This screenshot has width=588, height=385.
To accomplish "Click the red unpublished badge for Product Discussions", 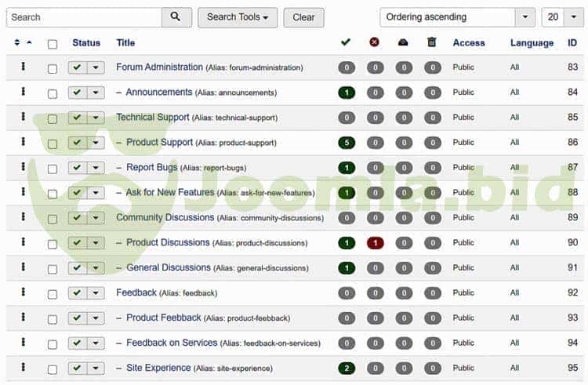I will pos(375,243).
